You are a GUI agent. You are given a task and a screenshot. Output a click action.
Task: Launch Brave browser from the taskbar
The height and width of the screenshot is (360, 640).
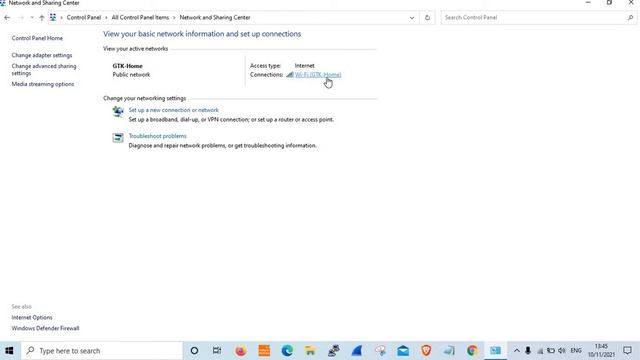pos(426,351)
